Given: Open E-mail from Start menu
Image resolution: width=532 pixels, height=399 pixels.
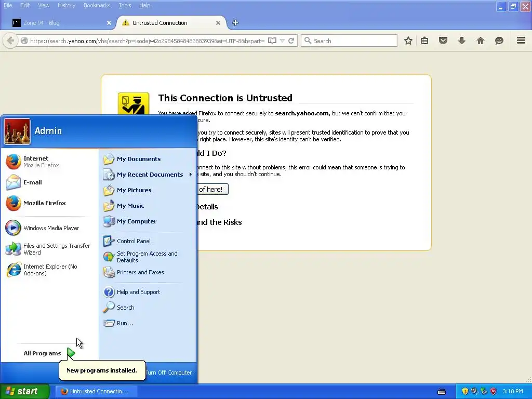Looking at the screenshot, I should click(x=50, y=182).
